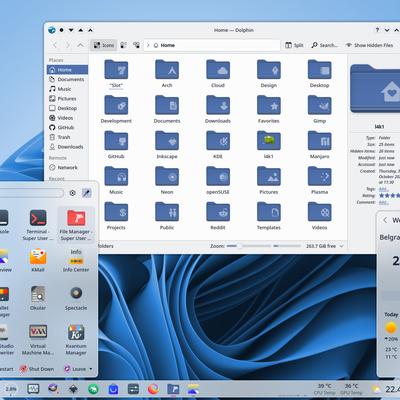Open the Favorites folder

pos(269,110)
